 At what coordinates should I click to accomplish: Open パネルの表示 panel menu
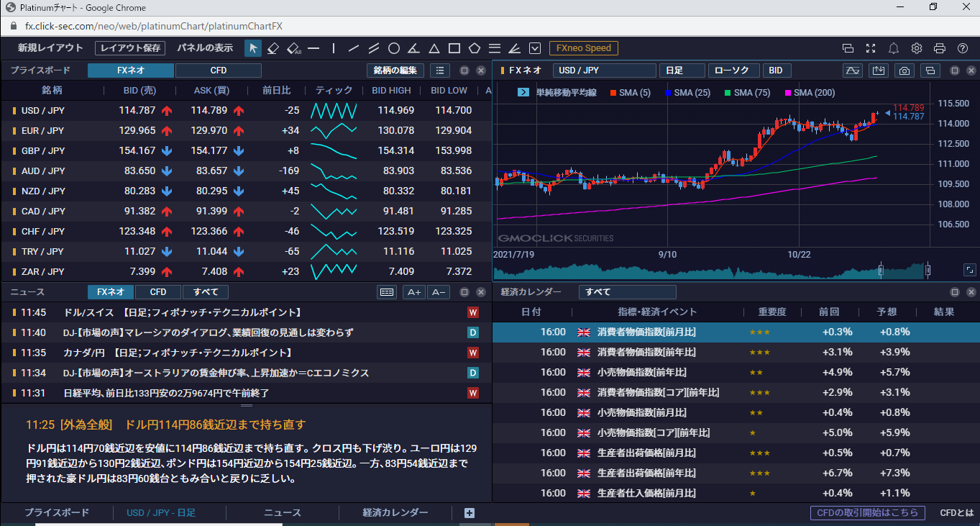pyautogui.click(x=205, y=48)
